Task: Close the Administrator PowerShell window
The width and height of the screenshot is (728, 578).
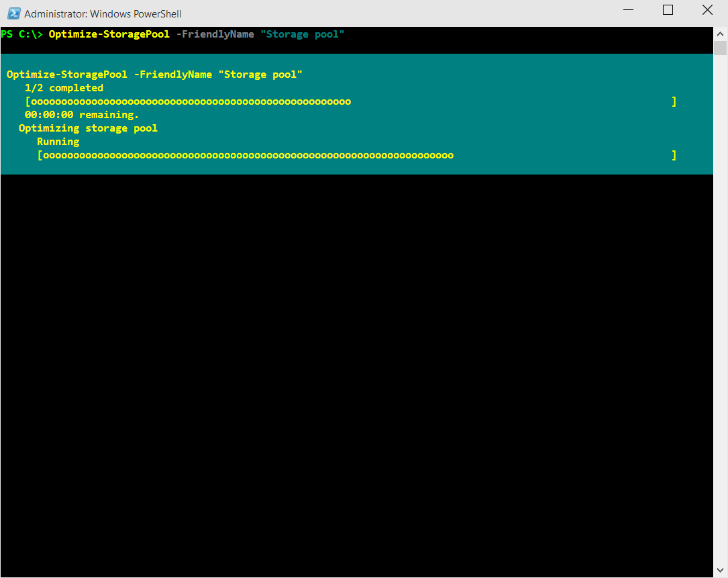Action: pos(707,10)
